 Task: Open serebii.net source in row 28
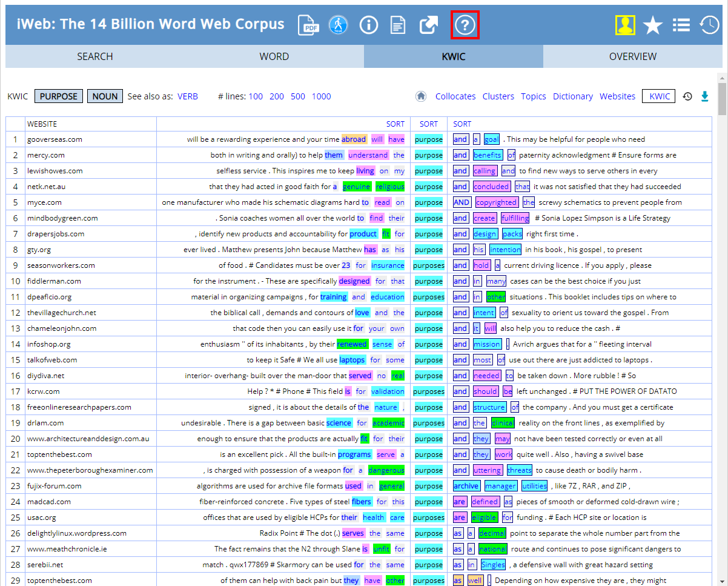pyautogui.click(x=45, y=565)
